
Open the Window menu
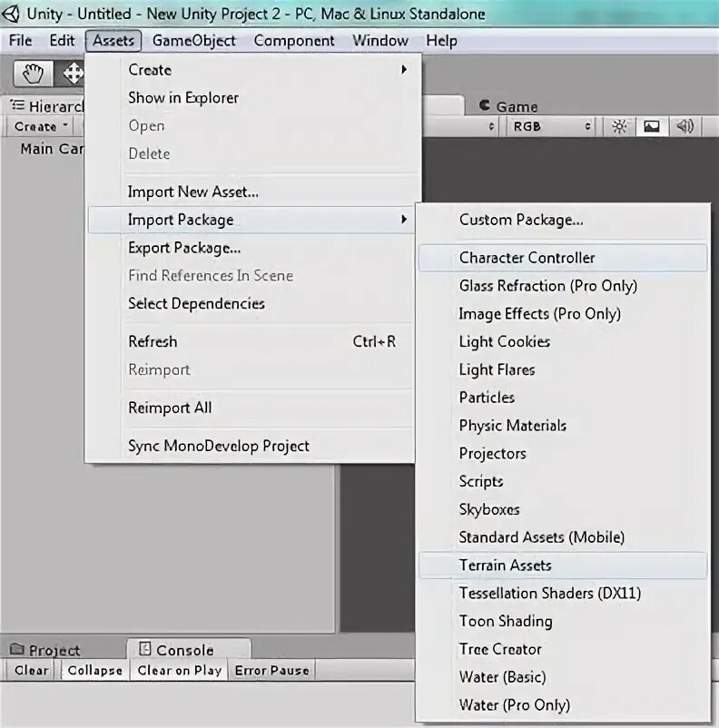380,41
